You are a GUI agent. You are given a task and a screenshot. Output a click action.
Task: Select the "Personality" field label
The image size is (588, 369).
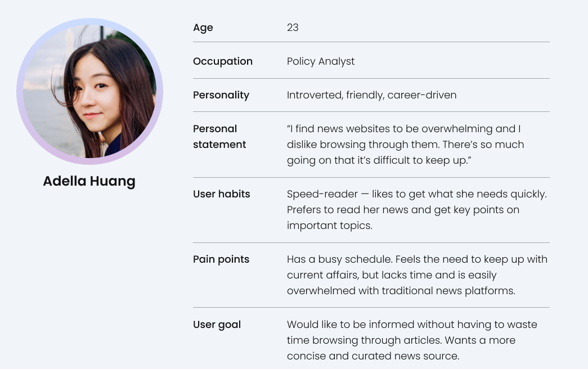[x=221, y=95]
